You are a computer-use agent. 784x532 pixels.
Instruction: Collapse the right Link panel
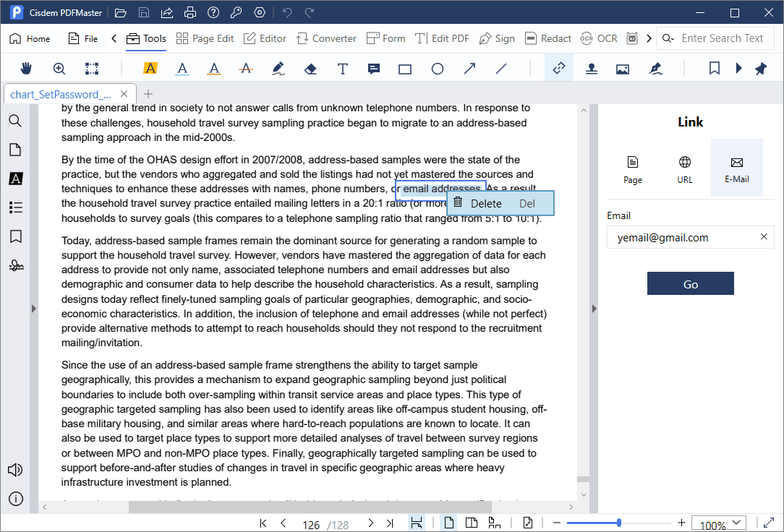[x=594, y=309]
